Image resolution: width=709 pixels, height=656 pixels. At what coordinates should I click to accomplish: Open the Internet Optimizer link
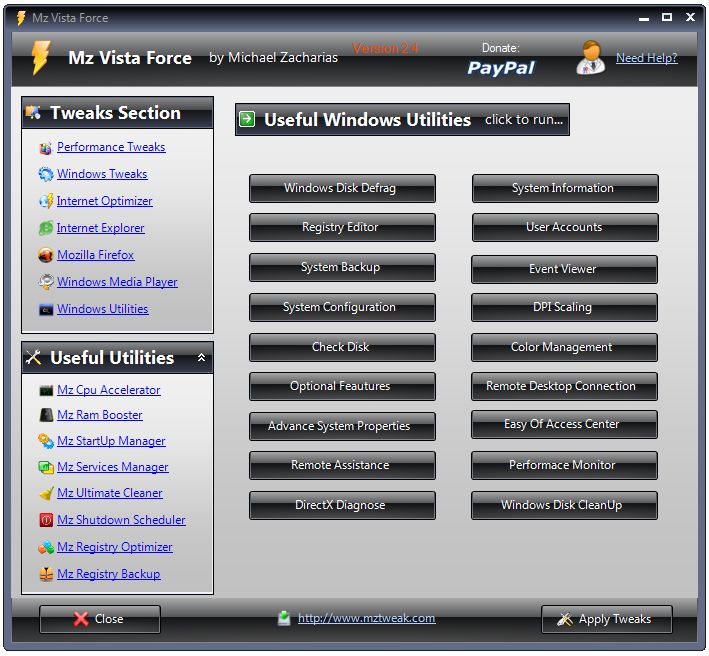[104, 201]
